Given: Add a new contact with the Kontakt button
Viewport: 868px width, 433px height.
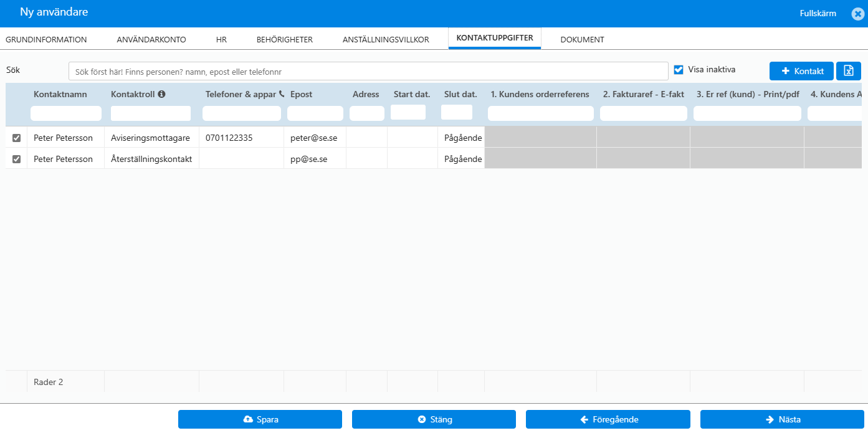Looking at the screenshot, I should click(x=801, y=71).
